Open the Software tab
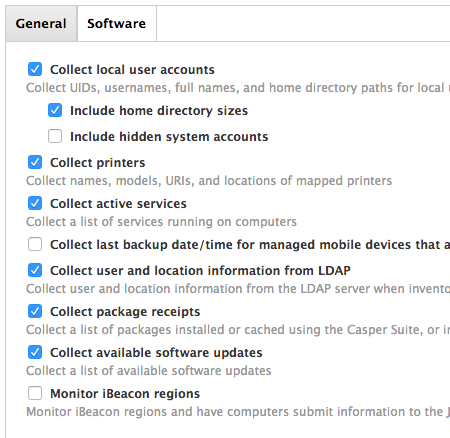 coord(117,24)
